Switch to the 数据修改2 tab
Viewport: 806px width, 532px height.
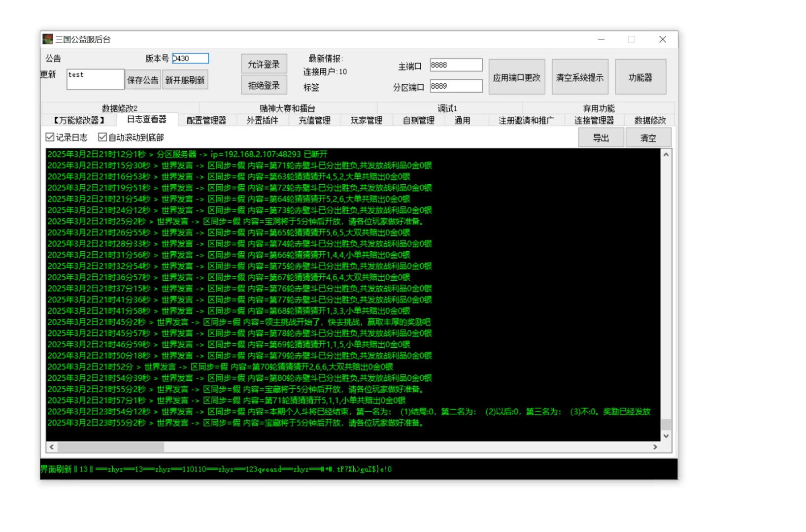(120, 108)
